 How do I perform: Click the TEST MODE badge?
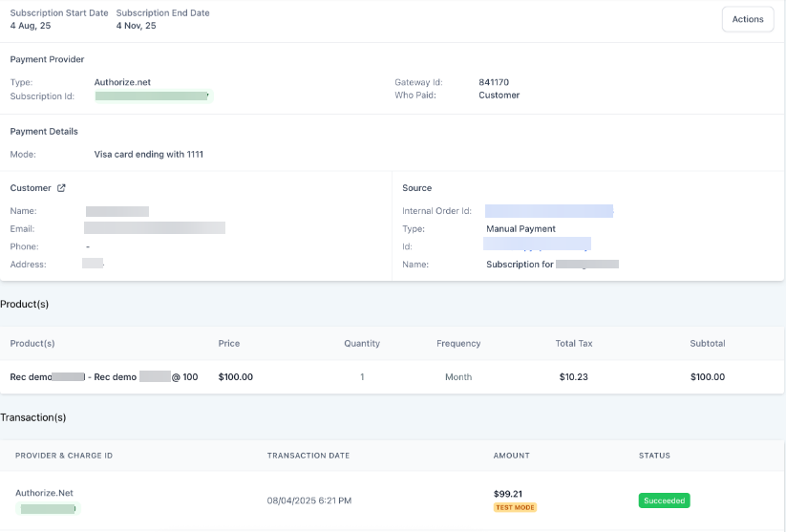515,507
